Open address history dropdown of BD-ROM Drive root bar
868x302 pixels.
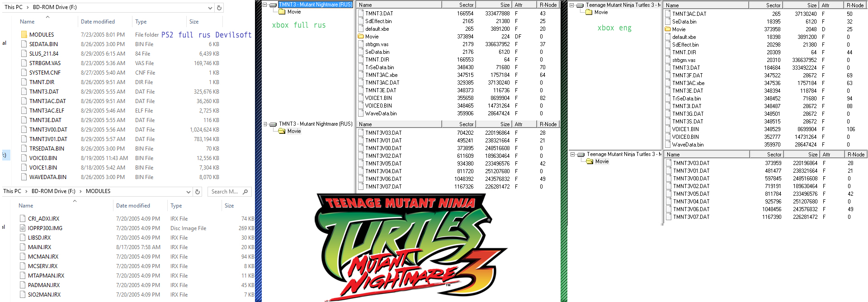[x=210, y=8]
